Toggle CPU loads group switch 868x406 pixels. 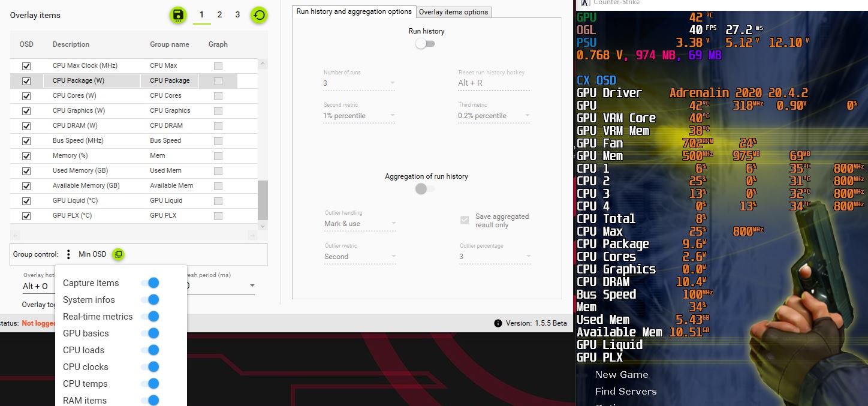click(150, 350)
